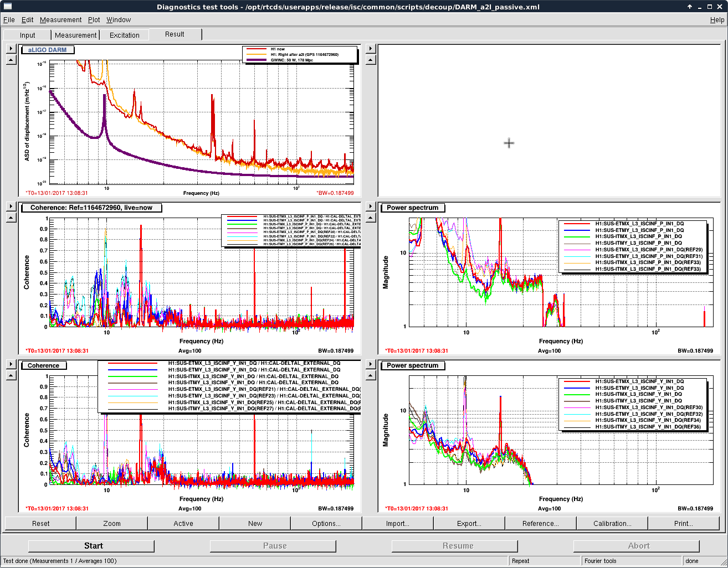Screen dimensions: 728x568
Task: Open the Options... dialog
Action: coord(326,523)
